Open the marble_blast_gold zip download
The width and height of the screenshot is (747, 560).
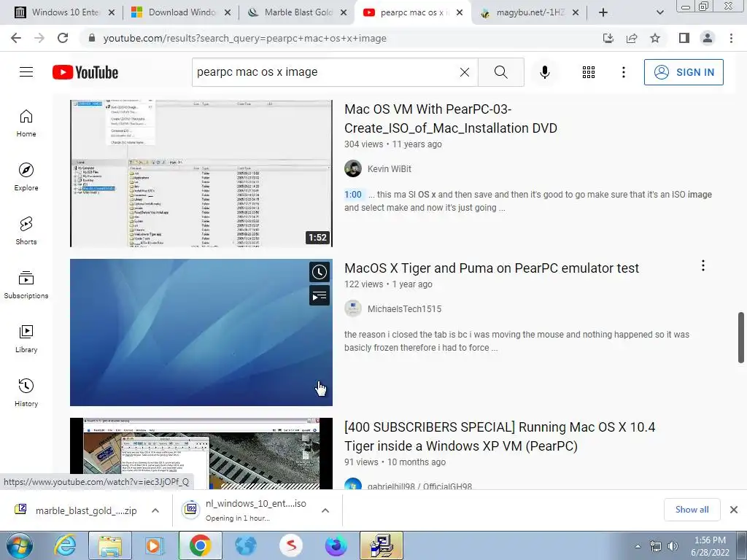coord(86,510)
